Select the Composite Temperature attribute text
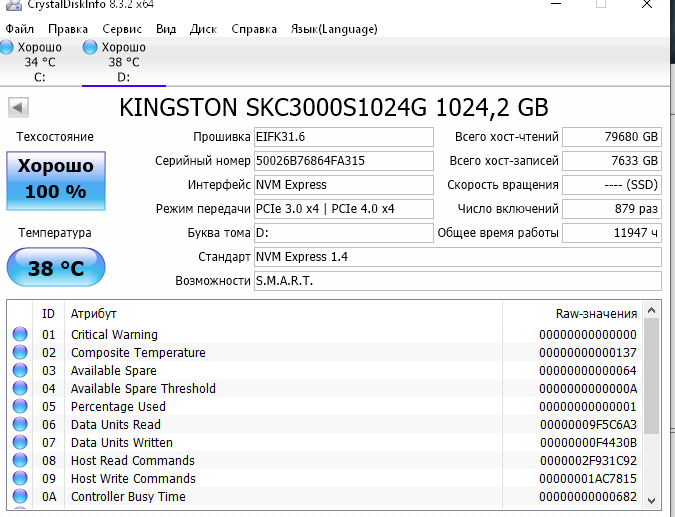Screen dimensions: 675x517 pyautogui.click(x=138, y=353)
